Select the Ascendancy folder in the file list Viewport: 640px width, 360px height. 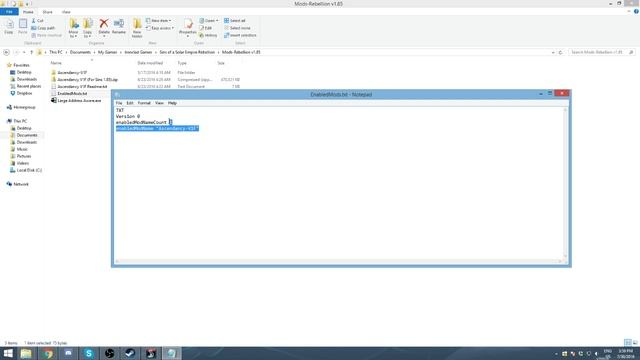pyautogui.click(x=72, y=72)
